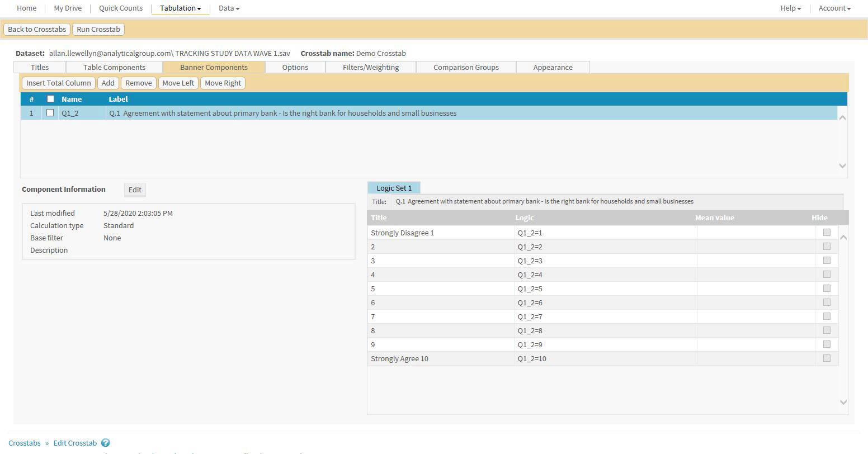The height and width of the screenshot is (454, 868).
Task: Click up arrow of logic table scrollbar
Action: pos(843,238)
